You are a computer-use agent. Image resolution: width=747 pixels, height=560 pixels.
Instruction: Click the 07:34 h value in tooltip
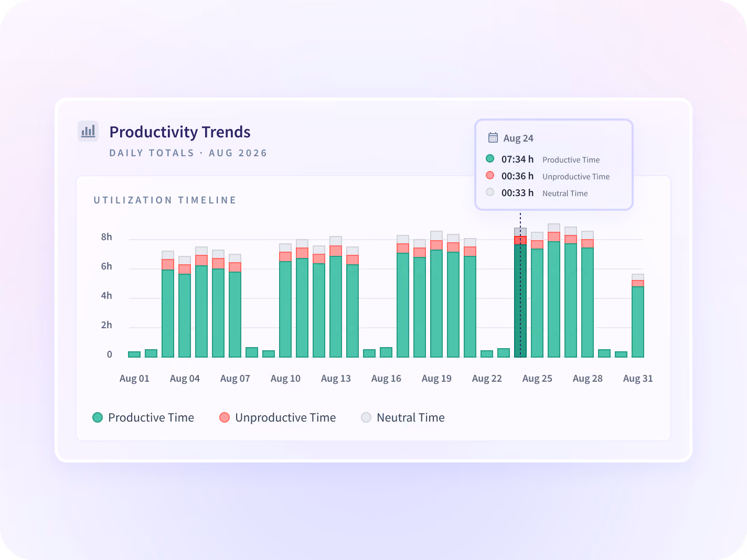(517, 159)
